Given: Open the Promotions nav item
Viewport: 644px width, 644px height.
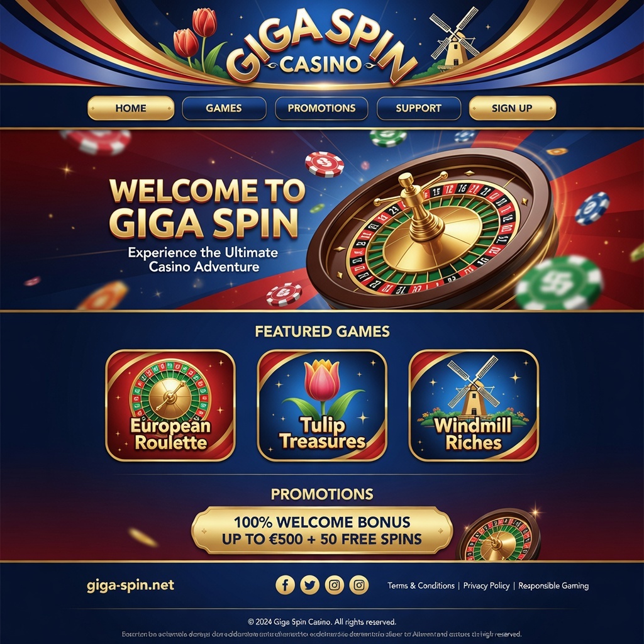Looking at the screenshot, I should pyautogui.click(x=321, y=108).
